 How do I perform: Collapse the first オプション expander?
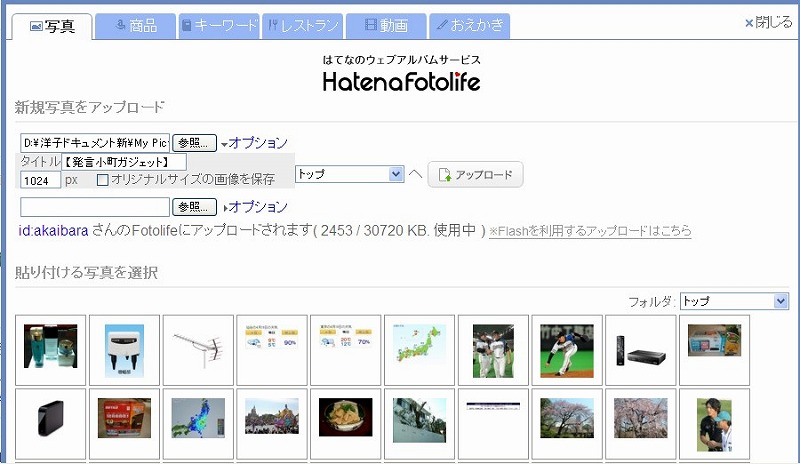pos(254,143)
